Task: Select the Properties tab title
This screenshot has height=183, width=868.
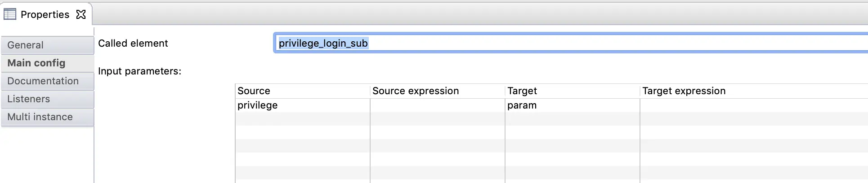Action: [45, 14]
